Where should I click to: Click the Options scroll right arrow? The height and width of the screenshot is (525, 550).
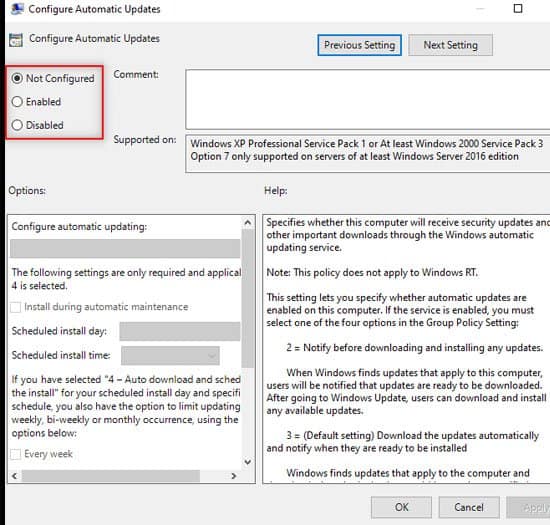point(234,476)
